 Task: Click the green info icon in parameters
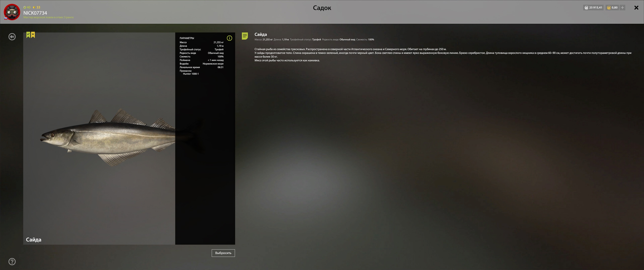229,38
